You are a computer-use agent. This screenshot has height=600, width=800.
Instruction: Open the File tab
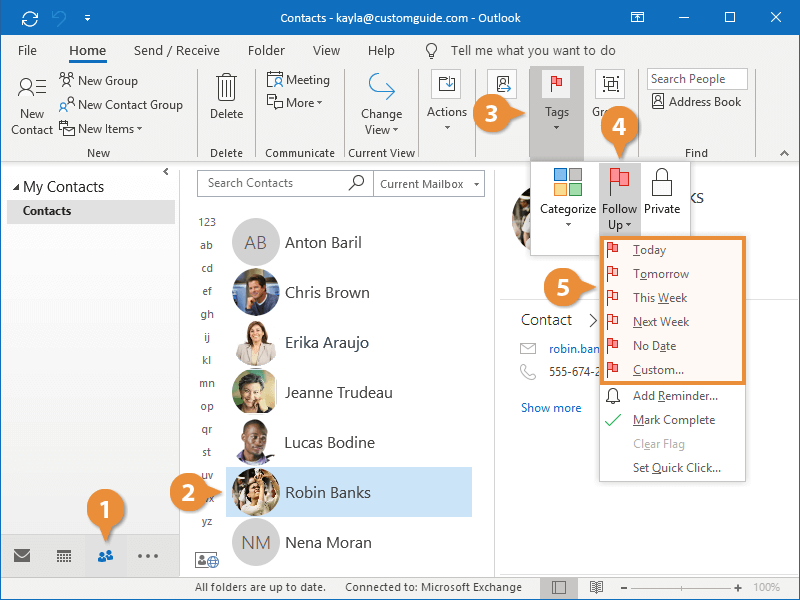[x=27, y=51]
